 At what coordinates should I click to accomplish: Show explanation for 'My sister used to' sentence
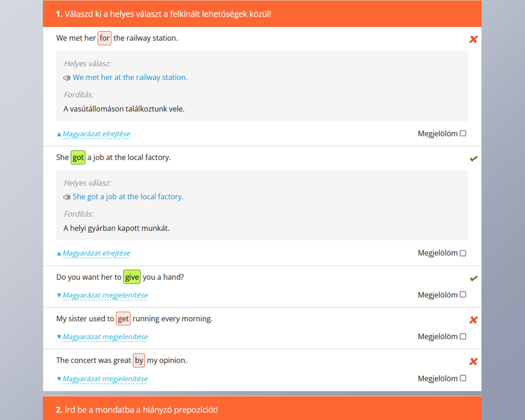tap(103, 337)
